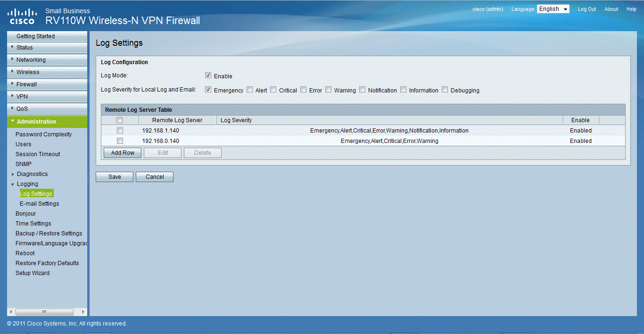Cancel the log settings changes
644x334 pixels.
point(155,177)
